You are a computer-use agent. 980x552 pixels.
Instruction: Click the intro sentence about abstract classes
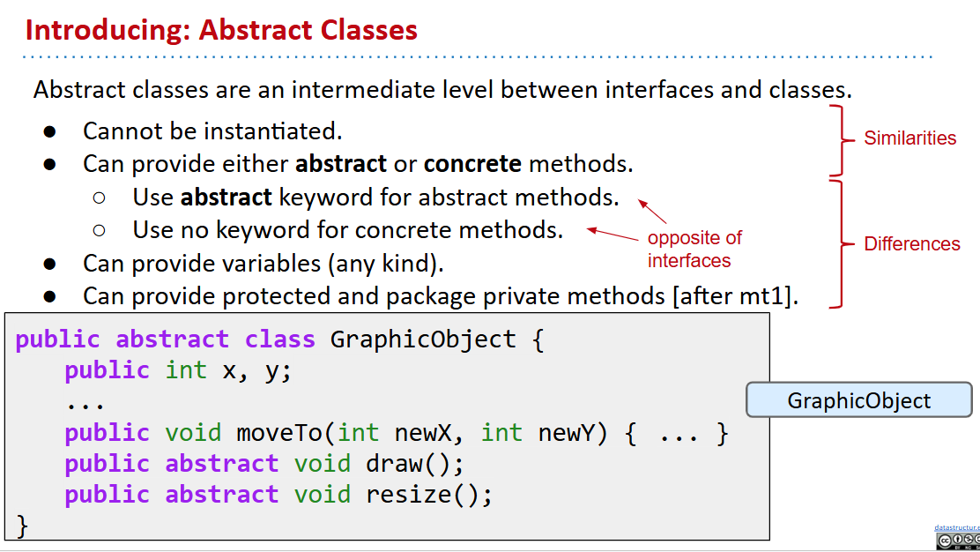[442, 90]
